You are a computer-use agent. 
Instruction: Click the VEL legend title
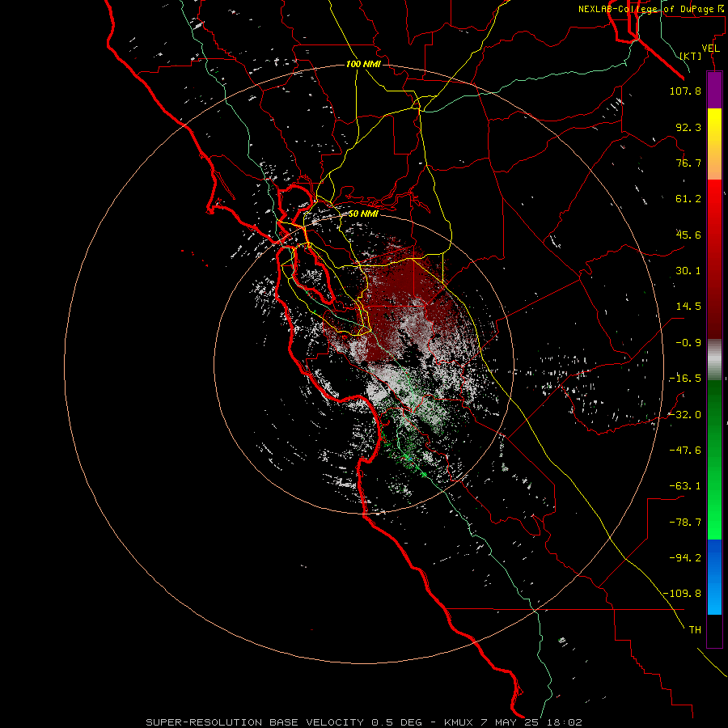[710, 49]
